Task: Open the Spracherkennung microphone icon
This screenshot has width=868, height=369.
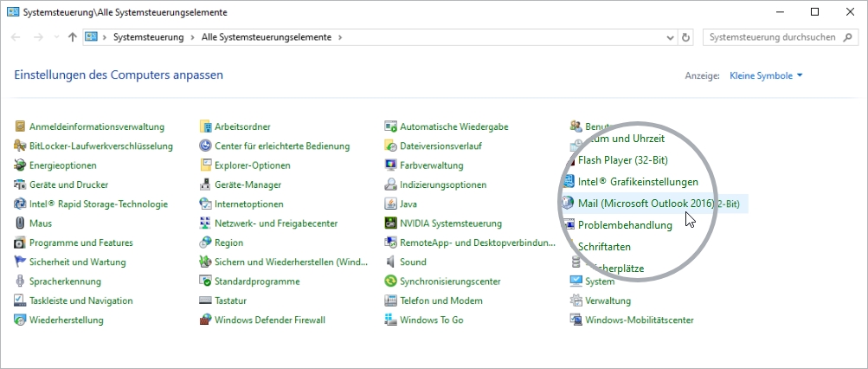Action: pyautogui.click(x=20, y=282)
